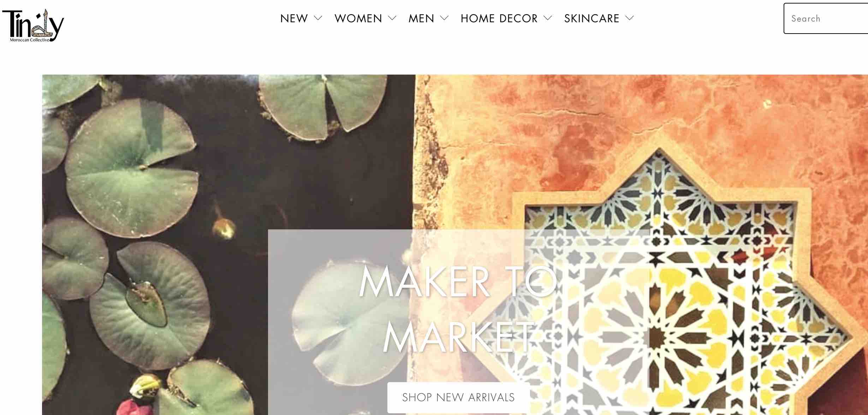Click the arrow beside HOME DECOR
The height and width of the screenshot is (415, 868).
[x=548, y=18]
